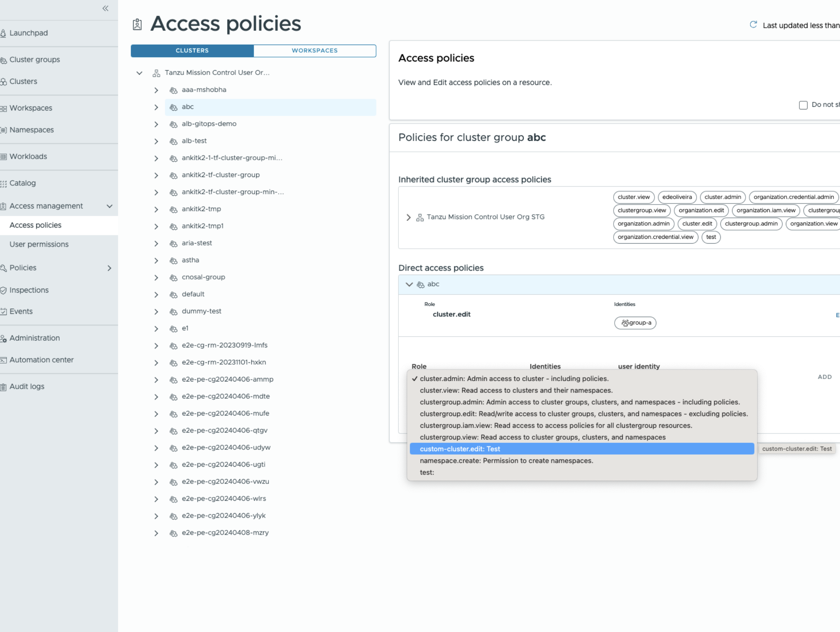Click the Catalog grid icon in sidebar

point(3,184)
